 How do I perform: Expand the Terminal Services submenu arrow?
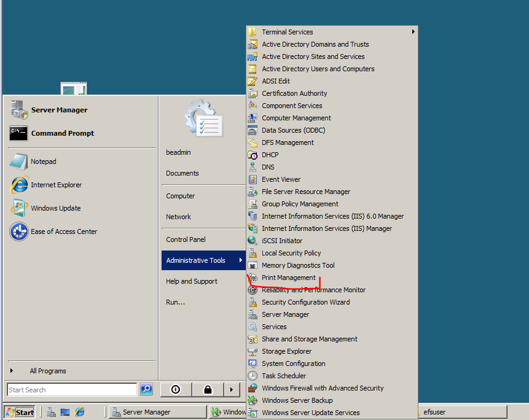coord(413,32)
